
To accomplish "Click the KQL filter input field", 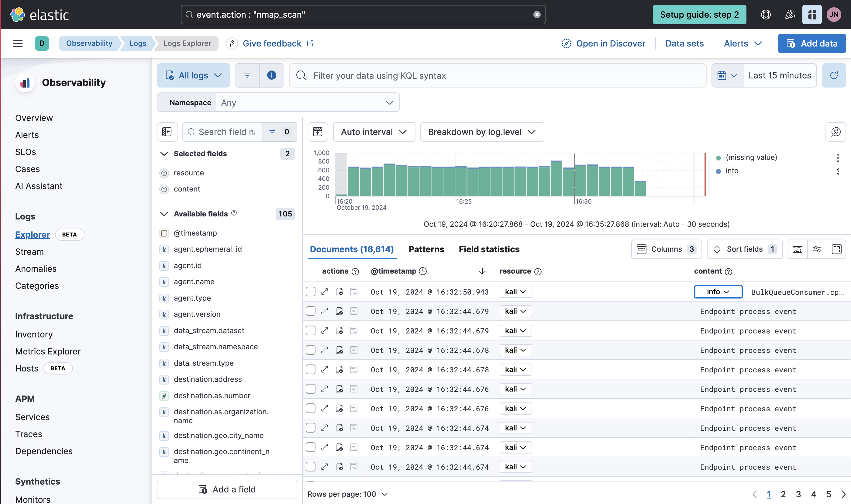I will click(498, 75).
